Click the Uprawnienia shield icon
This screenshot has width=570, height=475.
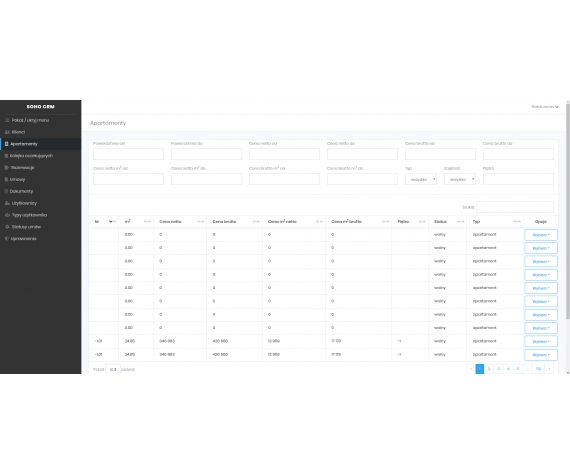(x=7, y=239)
